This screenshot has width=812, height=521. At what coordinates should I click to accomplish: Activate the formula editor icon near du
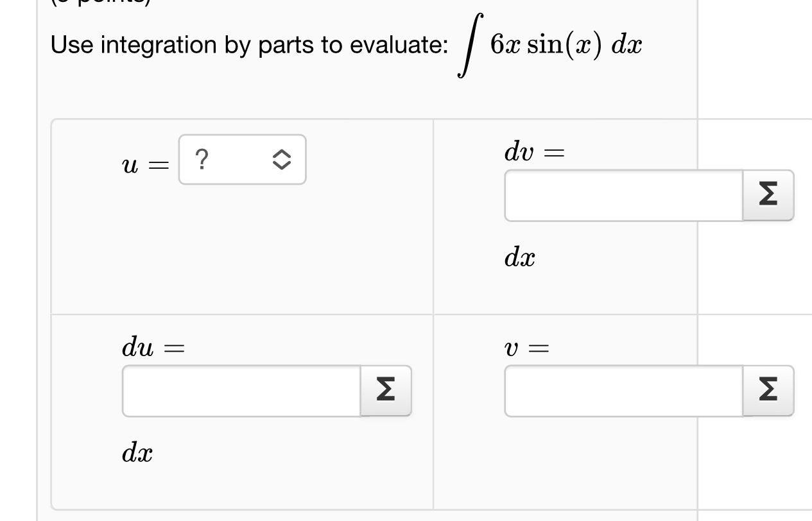(385, 391)
